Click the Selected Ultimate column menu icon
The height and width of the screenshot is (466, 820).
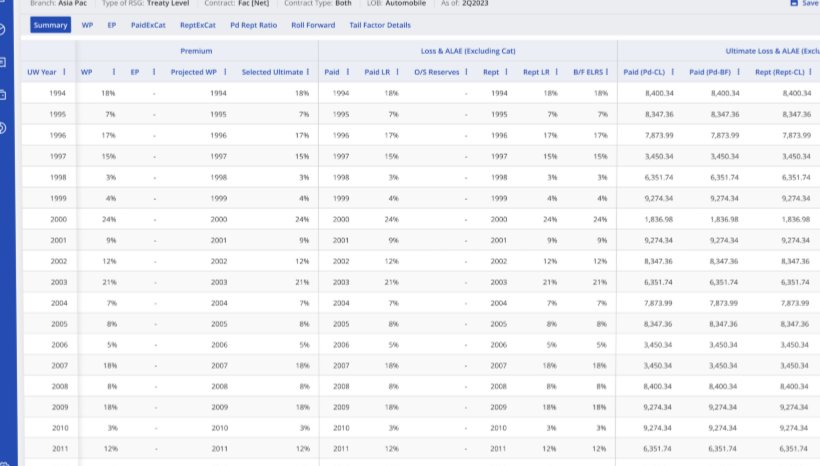pos(308,72)
